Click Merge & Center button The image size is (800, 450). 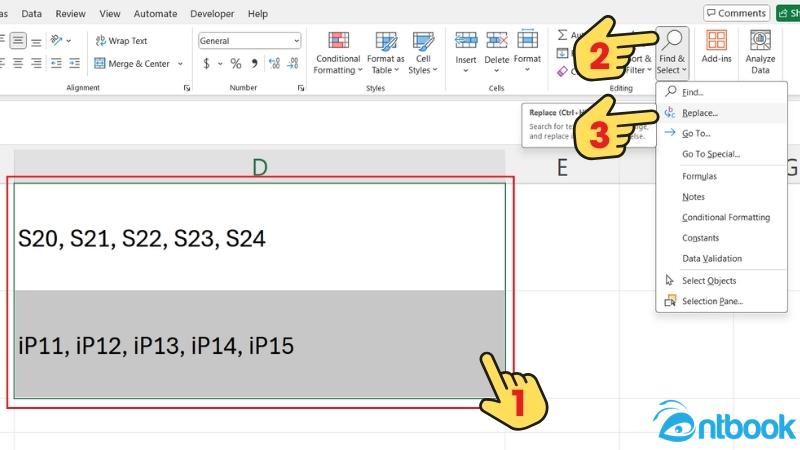(x=132, y=64)
